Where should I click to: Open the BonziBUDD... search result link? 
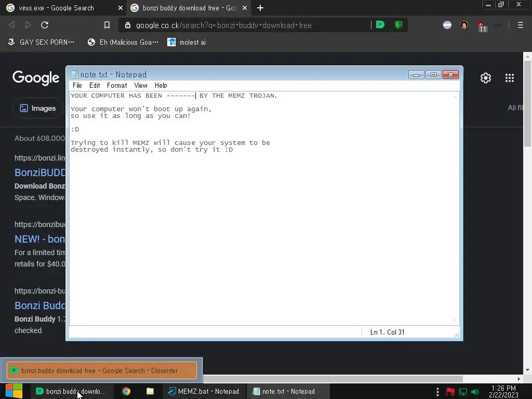coord(39,172)
